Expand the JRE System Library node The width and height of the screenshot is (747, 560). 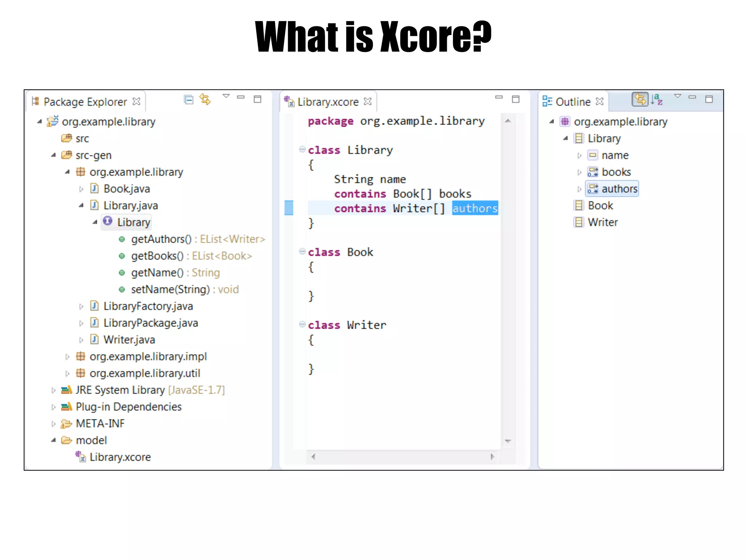point(54,390)
